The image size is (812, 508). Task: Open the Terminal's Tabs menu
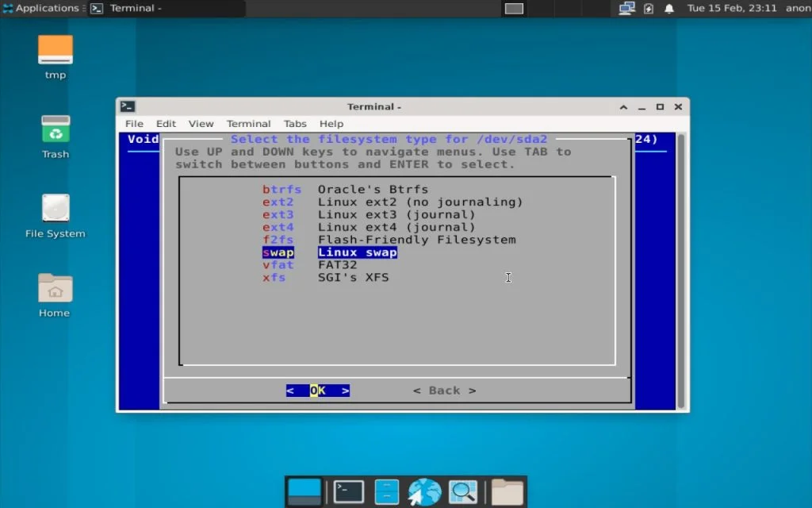pyautogui.click(x=295, y=124)
